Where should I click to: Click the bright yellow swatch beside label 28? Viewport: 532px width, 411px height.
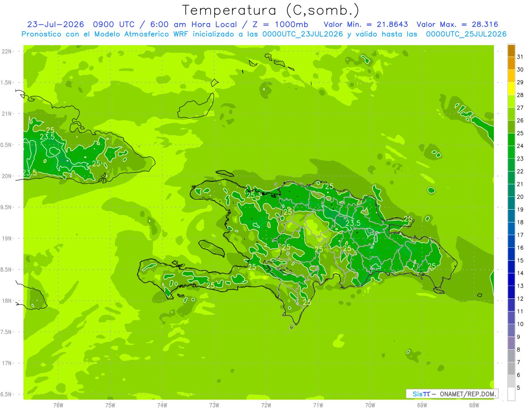(x=511, y=89)
